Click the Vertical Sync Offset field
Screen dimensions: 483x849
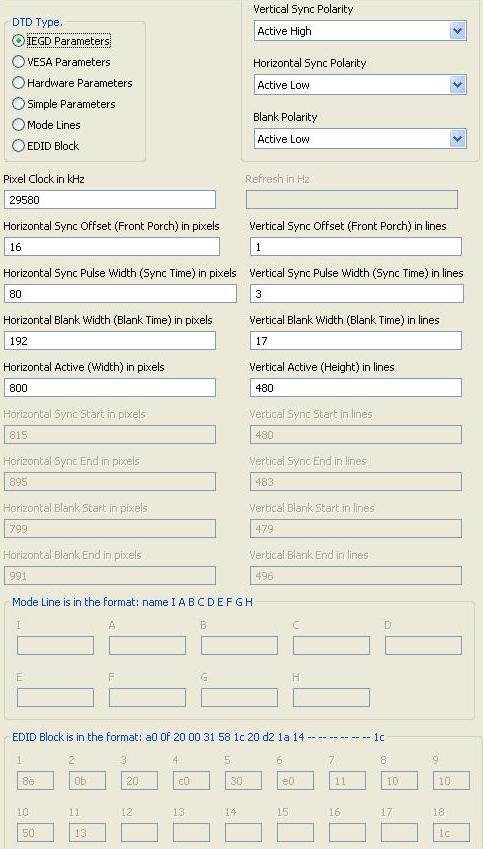pyautogui.click(x=356, y=247)
